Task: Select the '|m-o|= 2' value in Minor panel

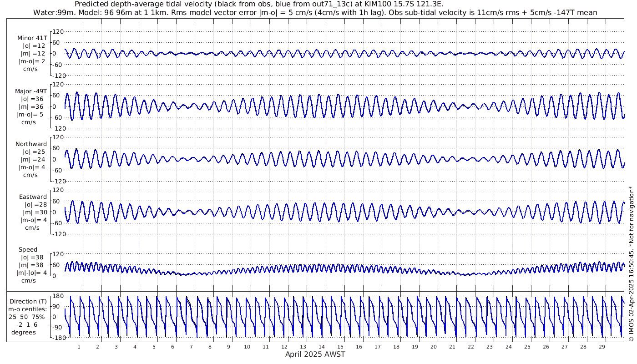Action: coord(31,61)
